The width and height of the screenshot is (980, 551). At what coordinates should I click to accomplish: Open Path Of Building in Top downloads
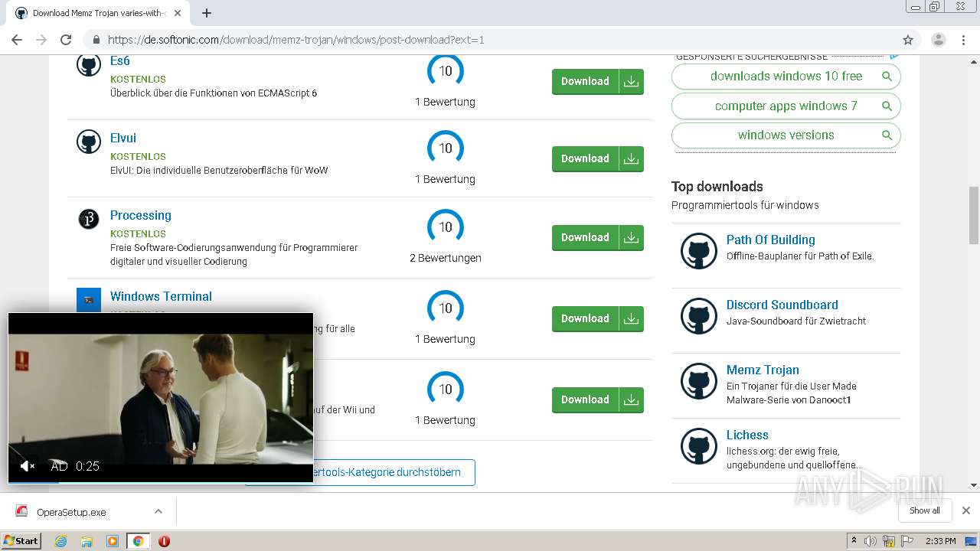(770, 240)
